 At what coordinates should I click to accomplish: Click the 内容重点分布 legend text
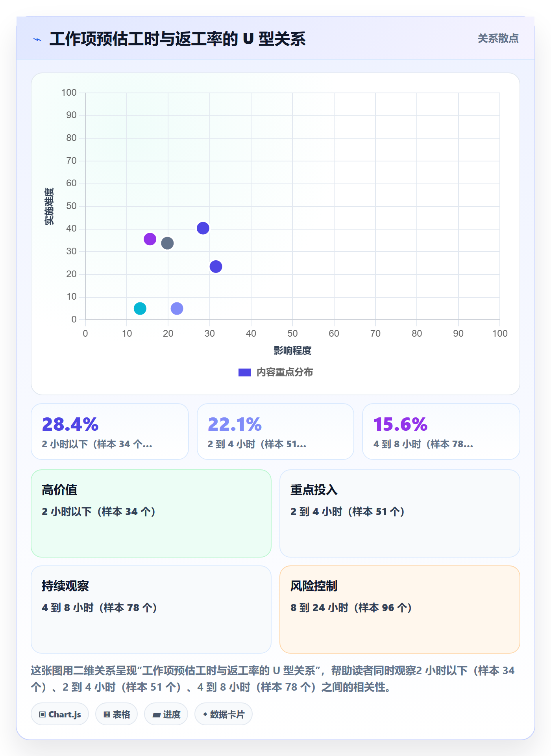(285, 372)
